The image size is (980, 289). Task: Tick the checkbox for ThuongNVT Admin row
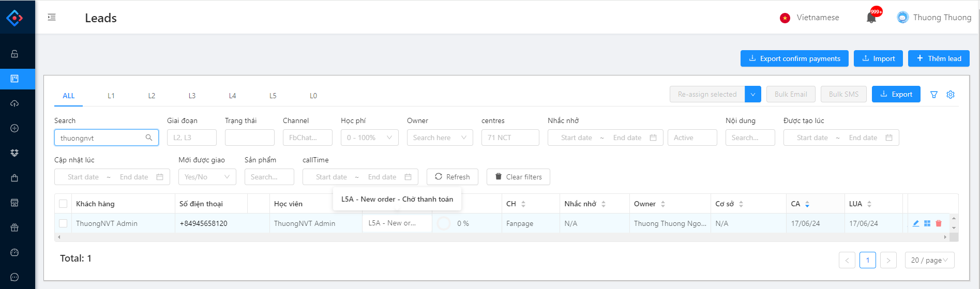click(63, 223)
